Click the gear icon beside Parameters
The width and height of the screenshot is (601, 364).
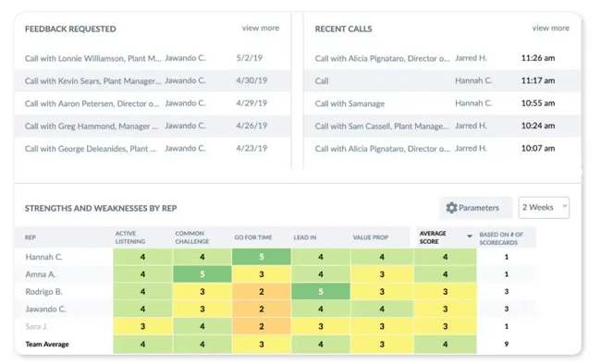451,208
